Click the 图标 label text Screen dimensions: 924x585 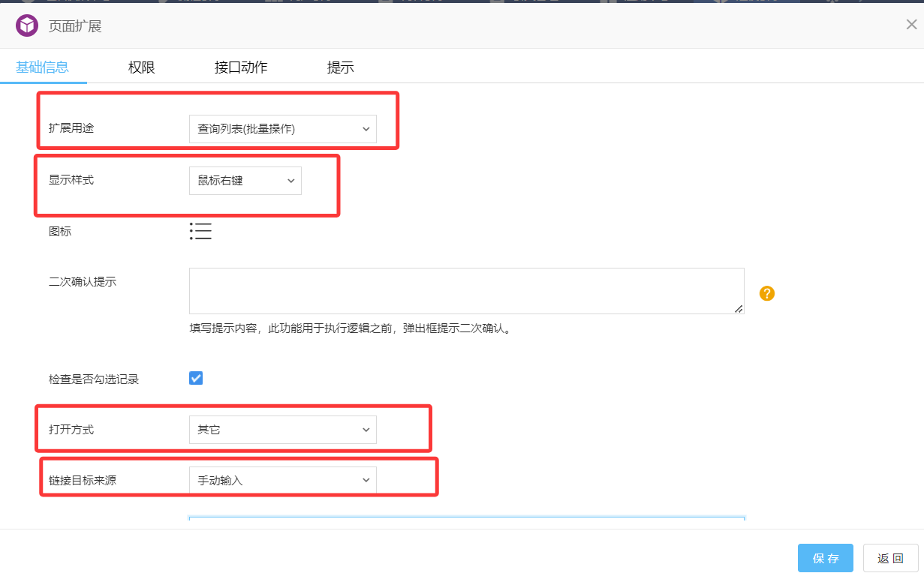[60, 232]
